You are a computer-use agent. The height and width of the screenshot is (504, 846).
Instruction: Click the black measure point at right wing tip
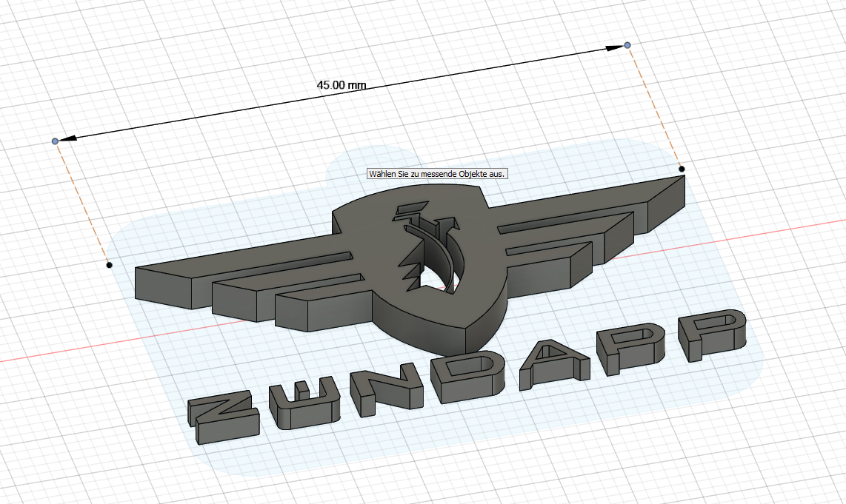[682, 169]
